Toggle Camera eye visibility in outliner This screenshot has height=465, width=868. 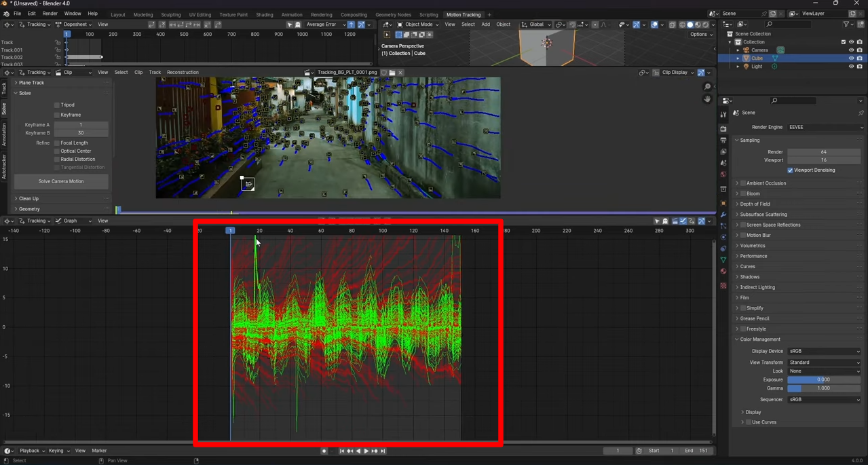851,50
